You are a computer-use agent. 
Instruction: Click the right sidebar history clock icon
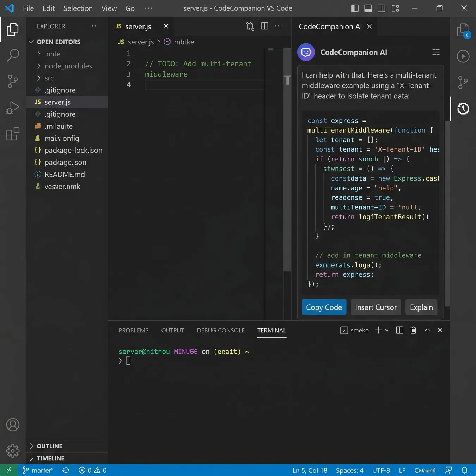[x=463, y=109]
